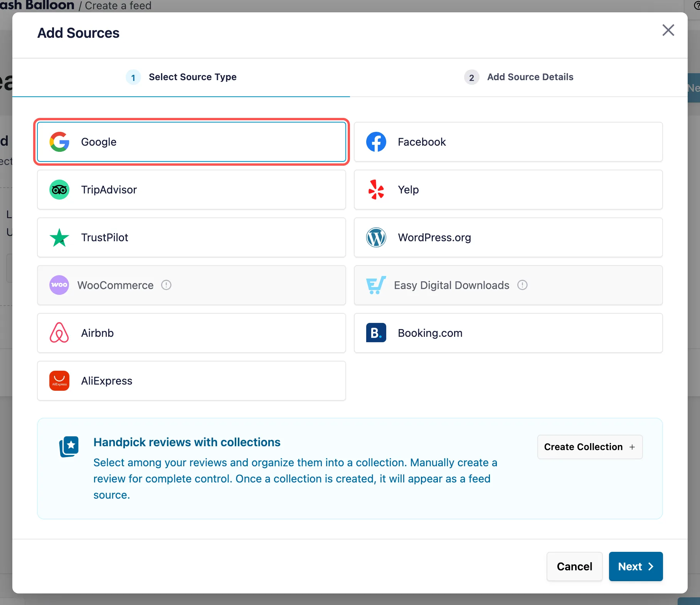Click the Facebook logo icon

click(x=376, y=142)
